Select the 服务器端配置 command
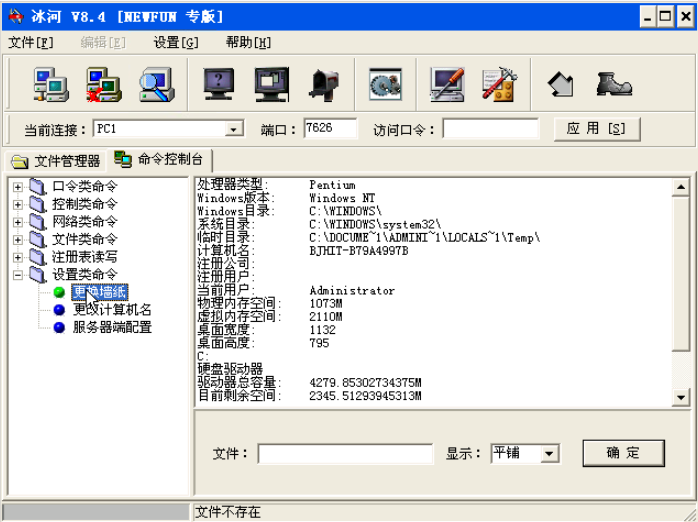 coord(112,328)
